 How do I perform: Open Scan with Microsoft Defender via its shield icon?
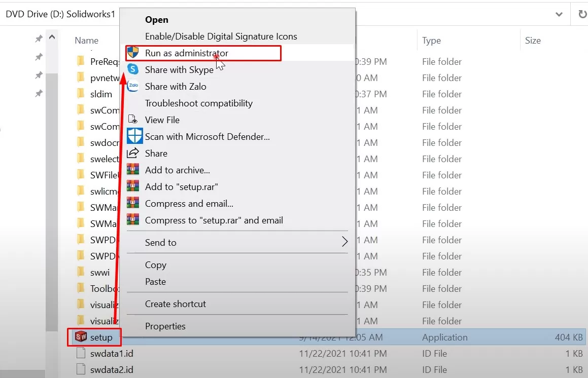click(134, 136)
